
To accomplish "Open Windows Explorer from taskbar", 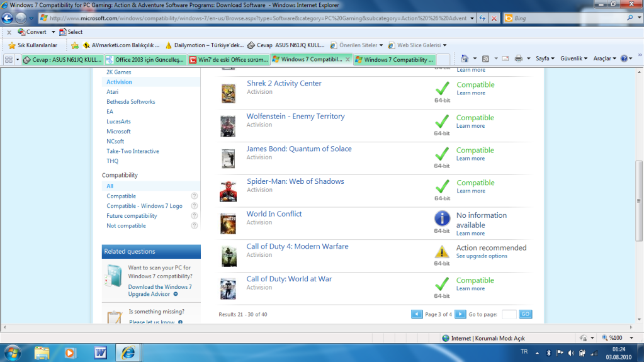I will pos(42,353).
